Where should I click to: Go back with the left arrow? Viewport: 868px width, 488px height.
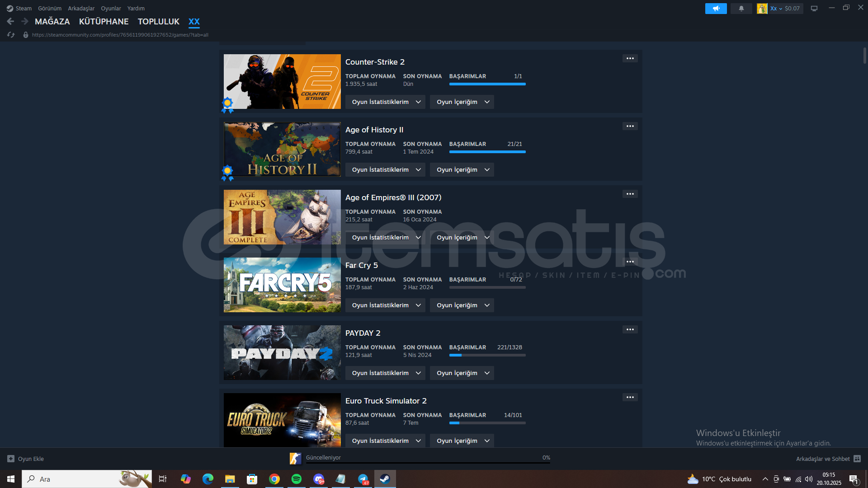point(11,21)
